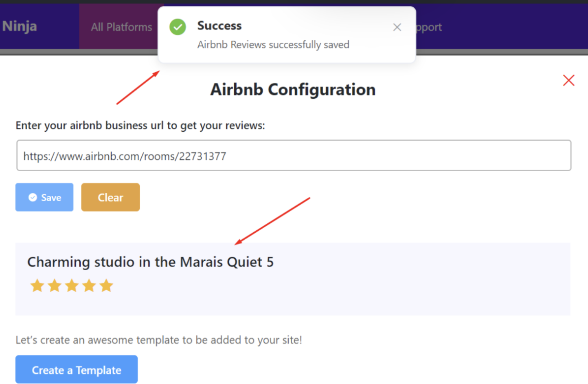Click the checkmark icon inside Save
Viewport: 588px width, 384px height.
(33, 198)
